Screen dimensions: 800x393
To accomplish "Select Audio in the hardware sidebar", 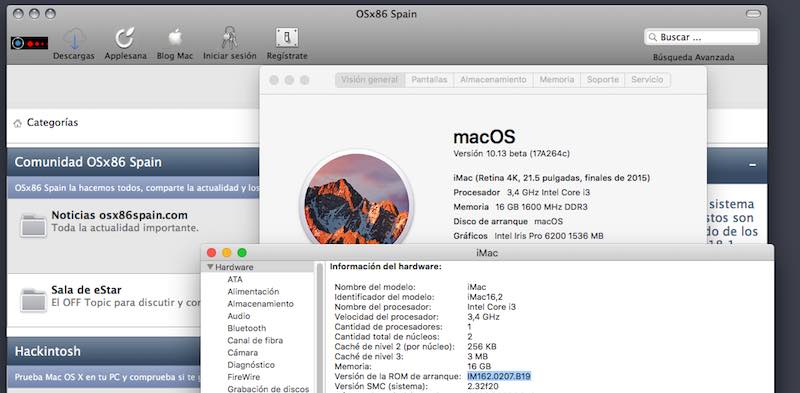I will 239,316.
